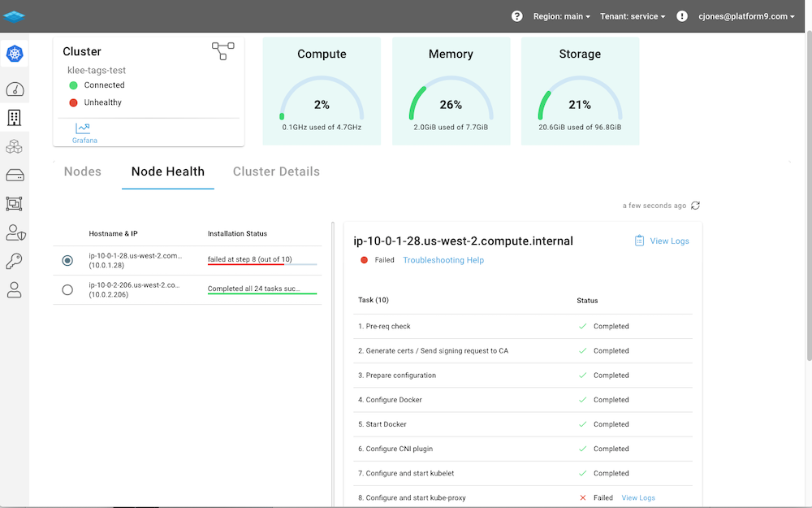Click the Status column header in task table
The width and height of the screenshot is (812, 508).
pos(587,301)
